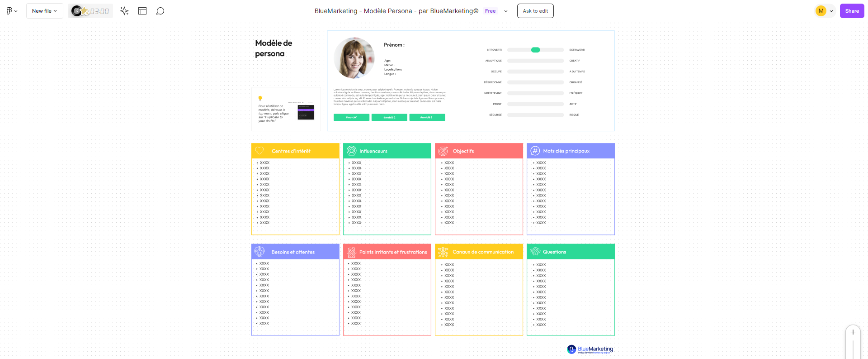Expand the file title chevron menu
Viewport: 868px width, 359px height.
click(506, 11)
